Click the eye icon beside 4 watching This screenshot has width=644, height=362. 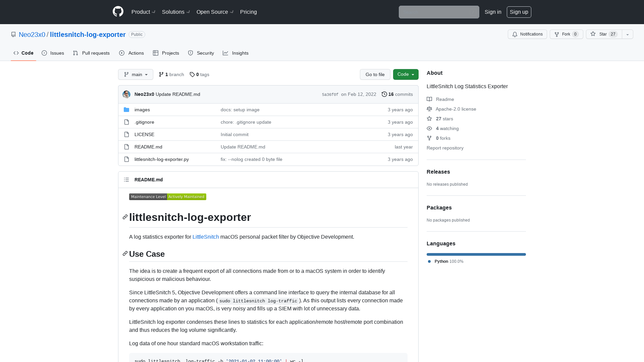click(x=429, y=128)
